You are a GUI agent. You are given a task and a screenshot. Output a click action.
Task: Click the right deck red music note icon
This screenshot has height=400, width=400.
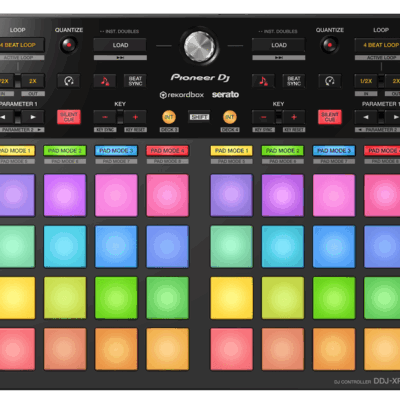(263, 81)
